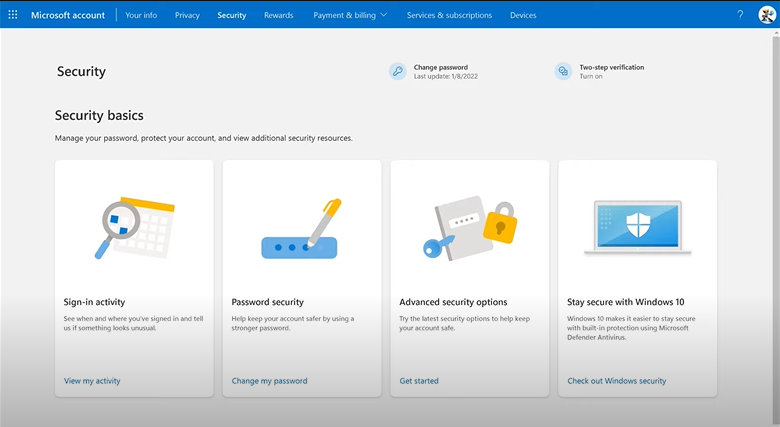The image size is (780, 427).
Task: Open the account profile avatar
Action: point(767,15)
